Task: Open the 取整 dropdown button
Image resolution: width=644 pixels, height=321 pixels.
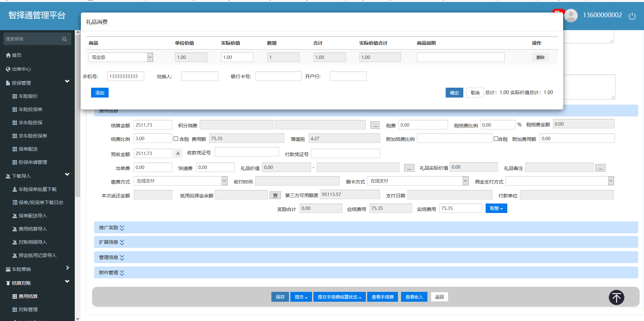Action: [496, 209]
